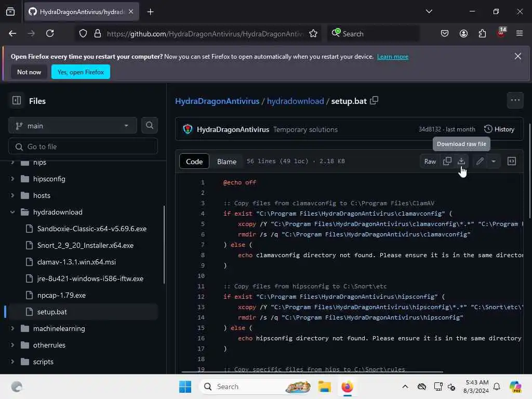Open Firefox tracking protection shield
This screenshot has height=399, width=532.
coord(83,34)
